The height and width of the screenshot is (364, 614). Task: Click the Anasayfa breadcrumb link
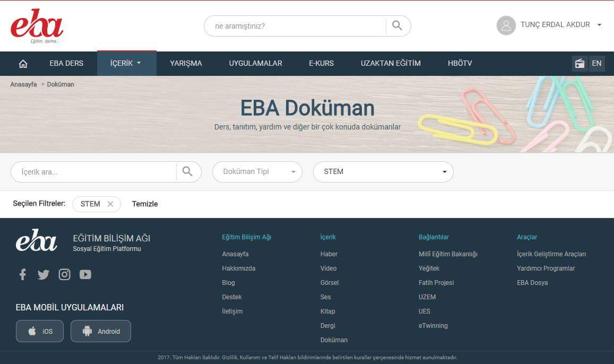pyautogui.click(x=23, y=84)
